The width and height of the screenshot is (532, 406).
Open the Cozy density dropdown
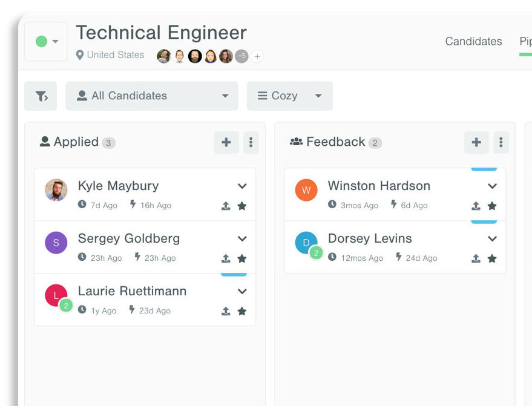point(289,96)
